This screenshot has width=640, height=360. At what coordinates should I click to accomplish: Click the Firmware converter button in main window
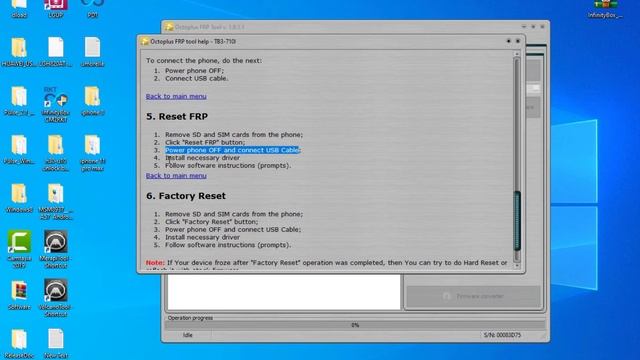473,296
